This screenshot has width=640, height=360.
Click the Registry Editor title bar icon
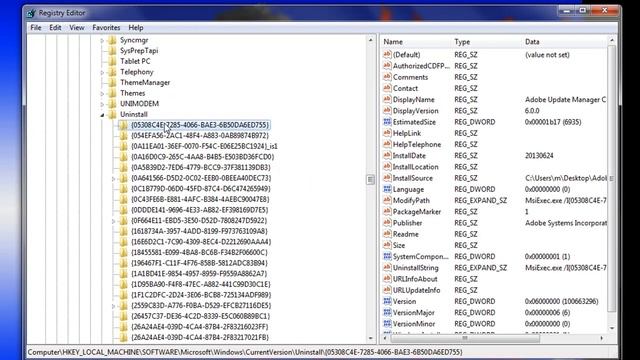pyautogui.click(x=31, y=13)
